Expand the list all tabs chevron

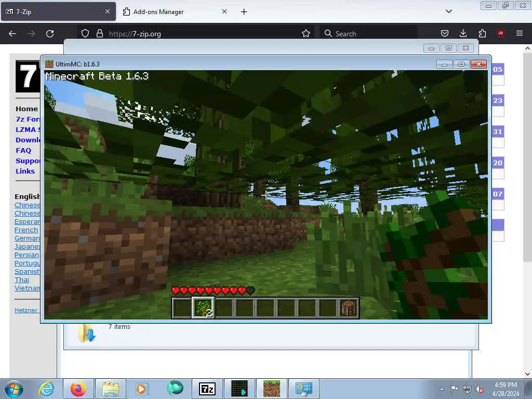449,11
